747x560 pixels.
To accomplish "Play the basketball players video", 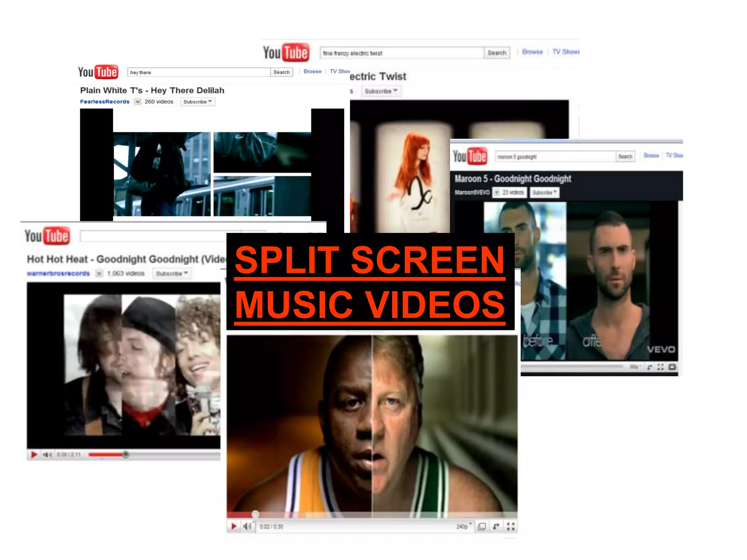I will point(234,526).
